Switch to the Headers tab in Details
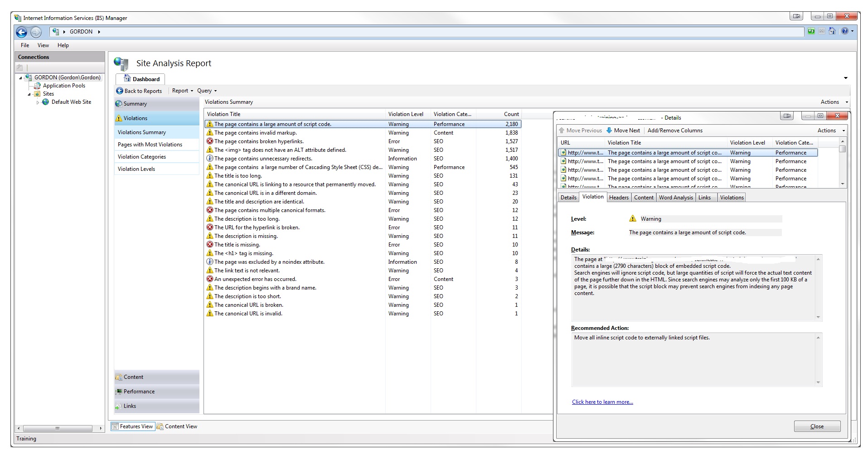 (619, 198)
